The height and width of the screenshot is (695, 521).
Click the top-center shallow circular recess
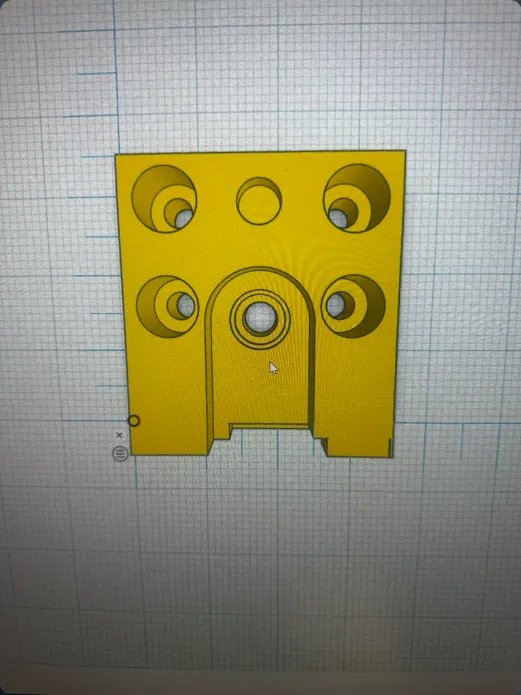(x=259, y=201)
